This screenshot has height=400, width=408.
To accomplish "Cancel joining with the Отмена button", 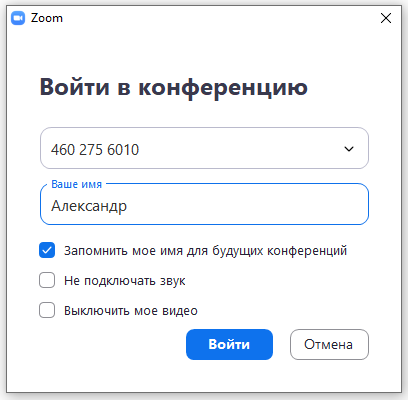I will pos(329,344).
